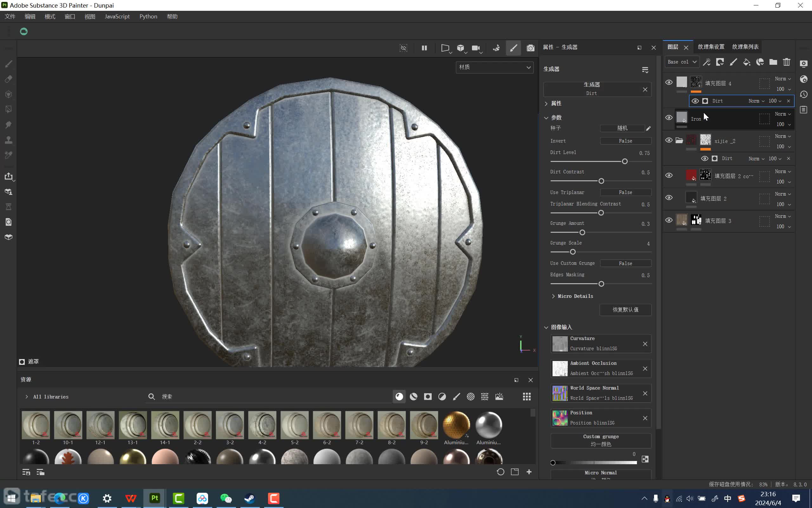Open the Base col channel dropdown
The image size is (812, 508).
(x=682, y=62)
